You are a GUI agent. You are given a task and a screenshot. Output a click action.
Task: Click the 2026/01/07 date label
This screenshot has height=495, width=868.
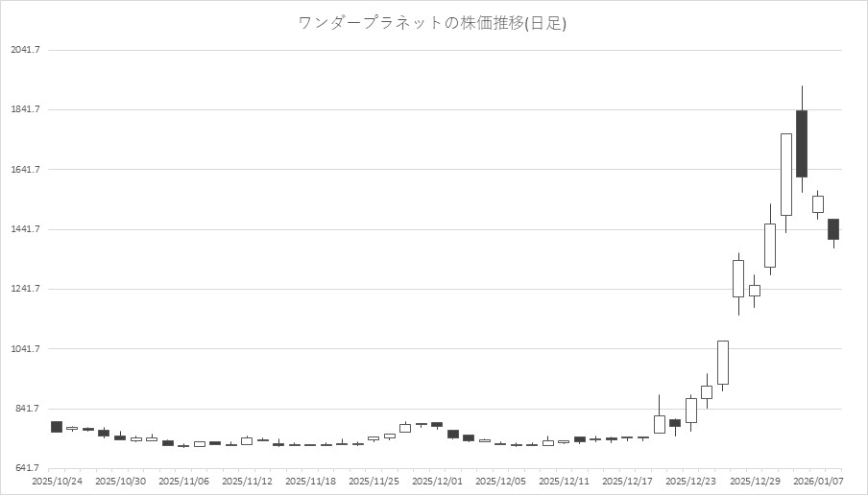tap(819, 481)
